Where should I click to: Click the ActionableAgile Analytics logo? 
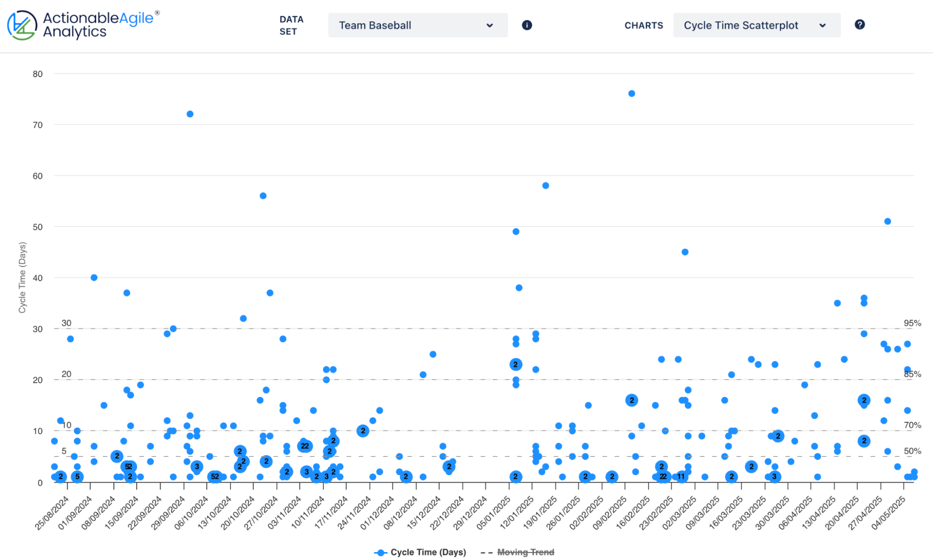pos(83,25)
